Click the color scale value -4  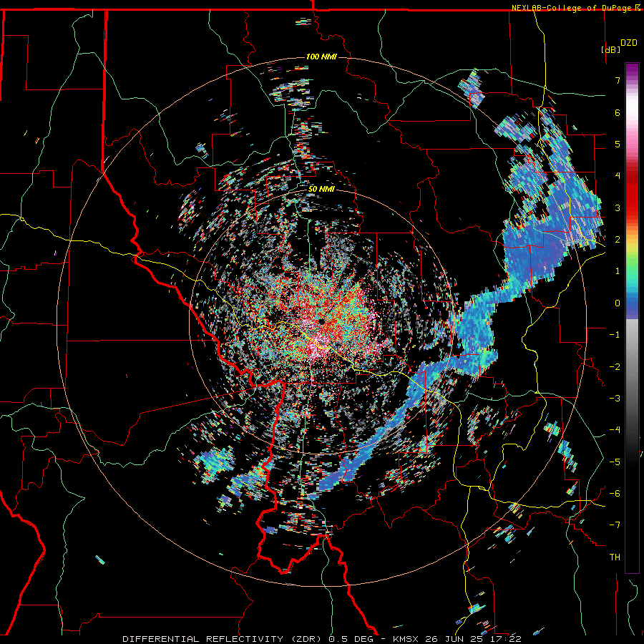(615, 430)
